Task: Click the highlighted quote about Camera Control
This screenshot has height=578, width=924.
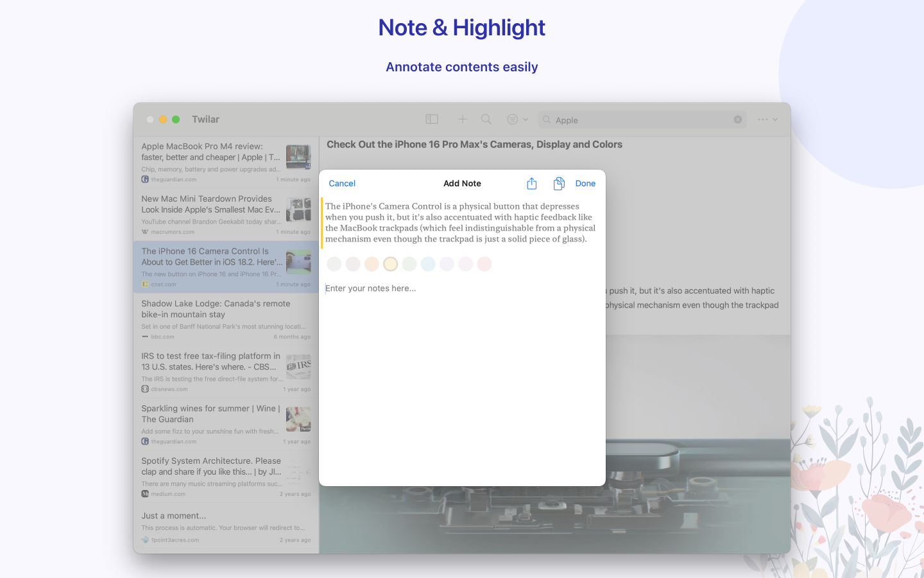Action: pyautogui.click(x=461, y=222)
